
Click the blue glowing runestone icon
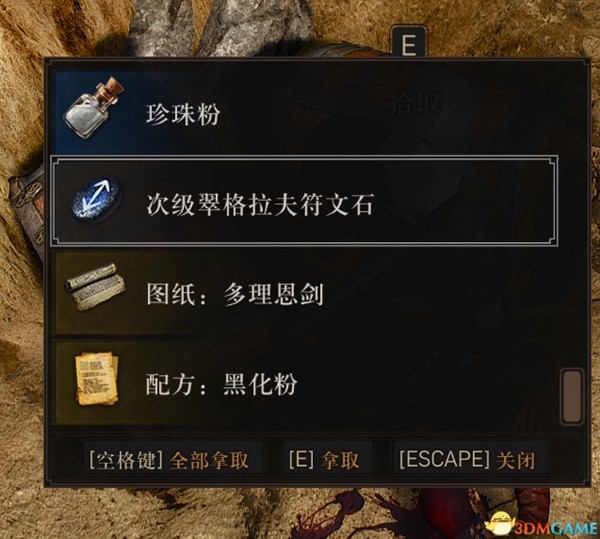pyautogui.click(x=97, y=201)
